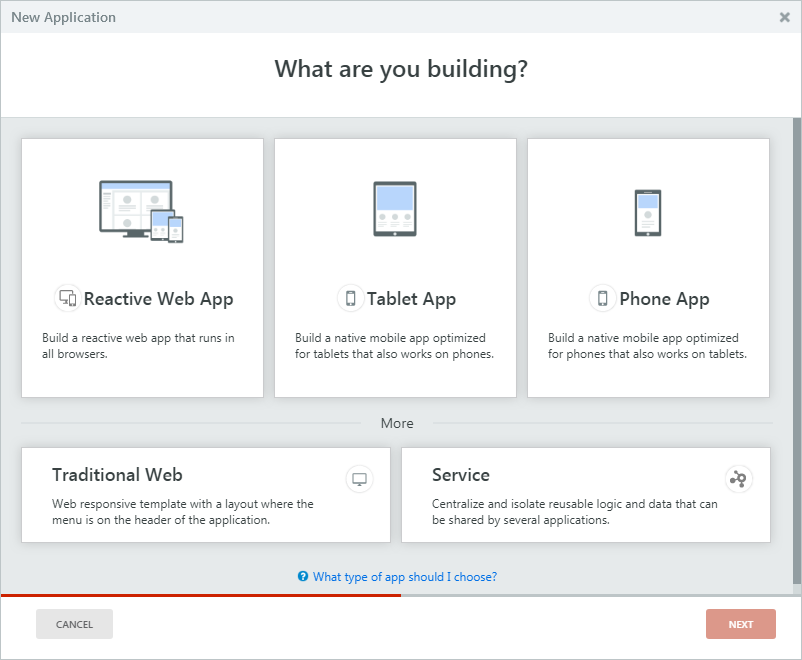
Task: Click the vertical scrollbar of the dialog
Action: [796, 350]
